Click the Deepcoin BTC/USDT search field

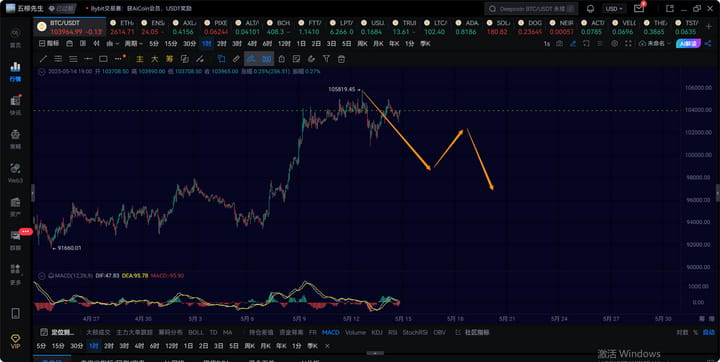pos(531,9)
